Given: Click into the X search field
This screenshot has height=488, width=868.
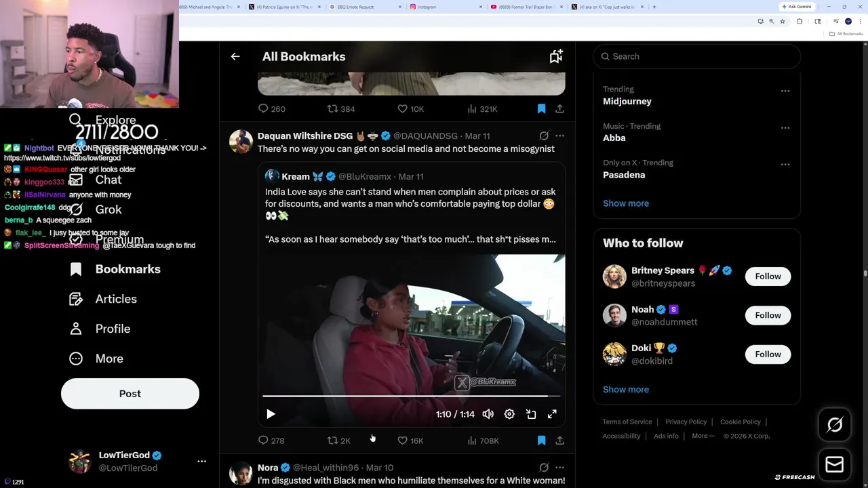Looking at the screenshot, I should pos(697,56).
